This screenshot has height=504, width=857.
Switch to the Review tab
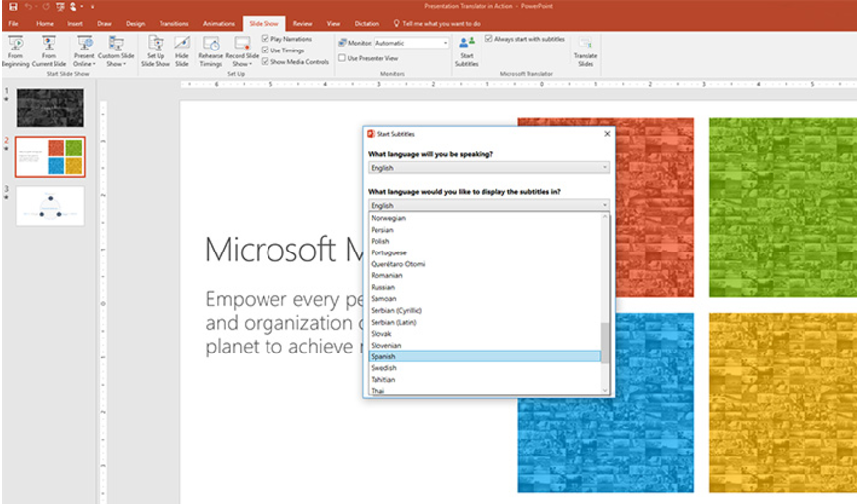point(302,24)
